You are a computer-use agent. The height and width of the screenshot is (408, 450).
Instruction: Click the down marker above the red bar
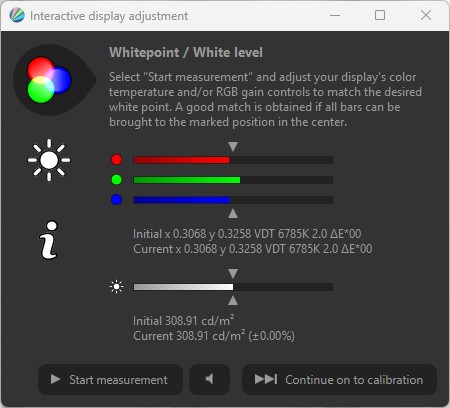click(233, 146)
